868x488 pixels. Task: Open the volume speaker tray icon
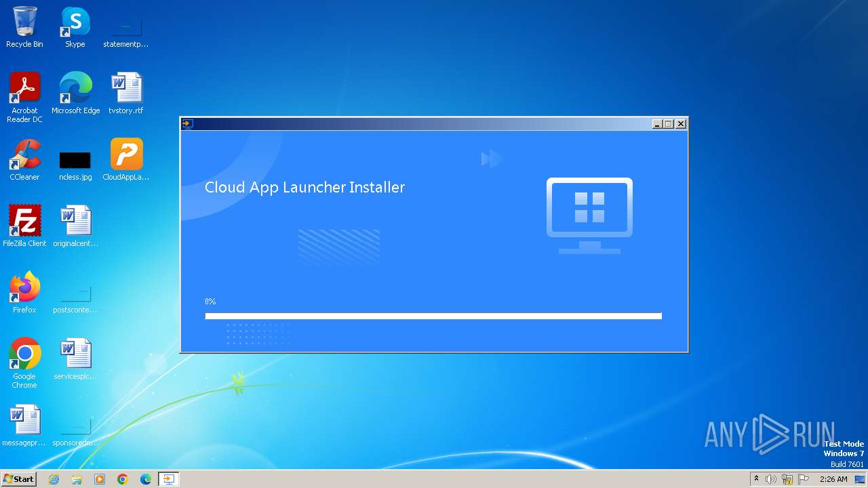(x=771, y=479)
